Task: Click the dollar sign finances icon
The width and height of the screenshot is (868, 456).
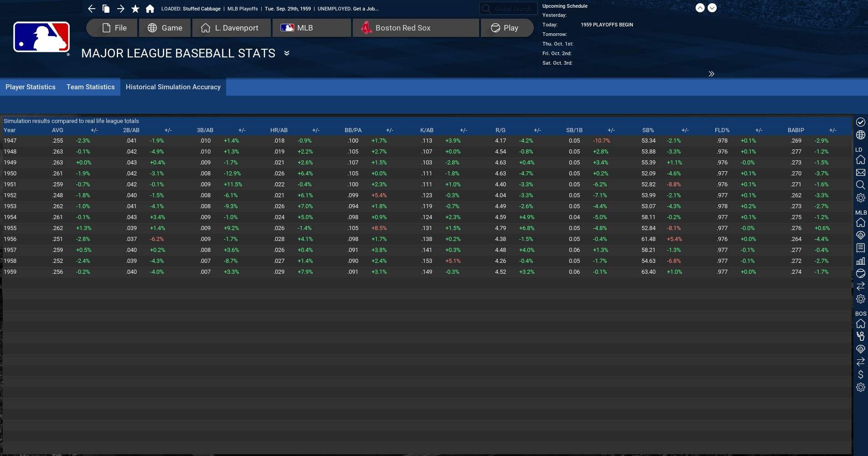Action: [x=860, y=374]
